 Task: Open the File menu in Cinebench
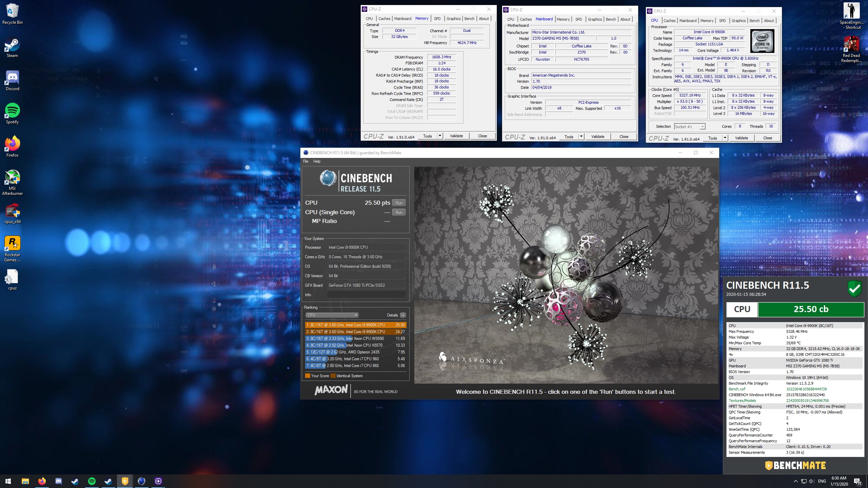coord(305,161)
